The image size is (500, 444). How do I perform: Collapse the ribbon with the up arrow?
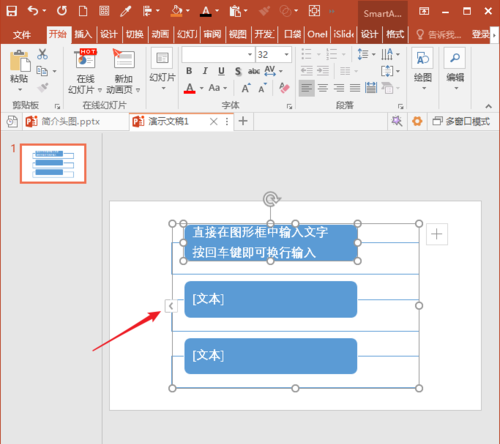[488, 106]
